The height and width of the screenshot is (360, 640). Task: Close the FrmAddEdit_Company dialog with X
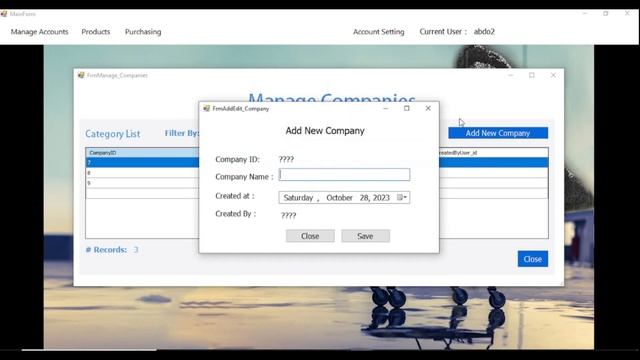coord(428,108)
